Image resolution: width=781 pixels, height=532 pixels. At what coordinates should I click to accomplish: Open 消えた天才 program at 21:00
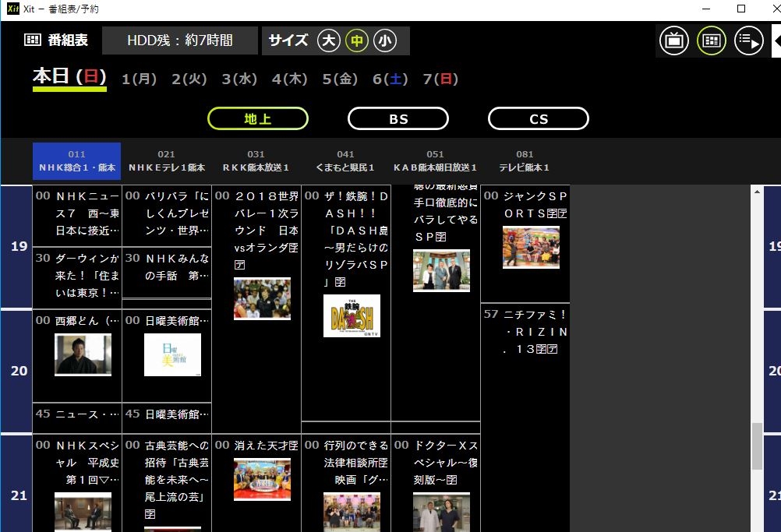256,483
